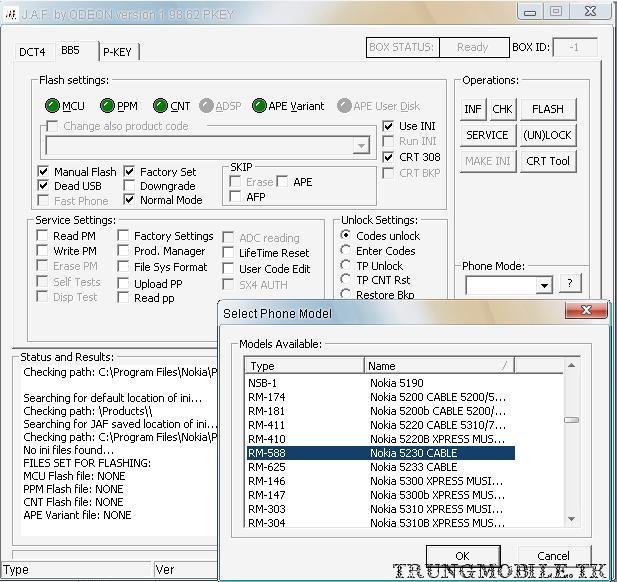Toggle the APE Variant flash indicator
The width and height of the screenshot is (617, 582).
[x=259, y=106]
